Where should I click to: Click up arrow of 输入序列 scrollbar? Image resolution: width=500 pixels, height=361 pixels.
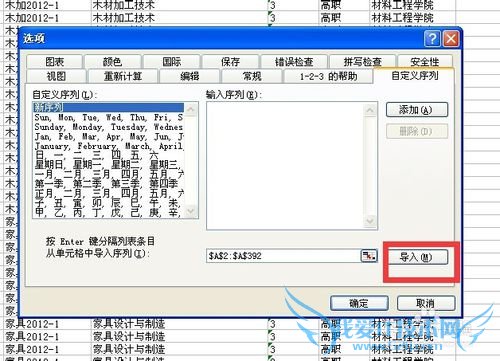370,110
